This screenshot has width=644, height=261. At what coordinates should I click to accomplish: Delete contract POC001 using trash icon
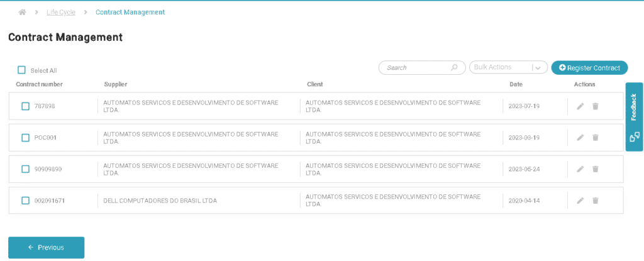[x=595, y=138]
